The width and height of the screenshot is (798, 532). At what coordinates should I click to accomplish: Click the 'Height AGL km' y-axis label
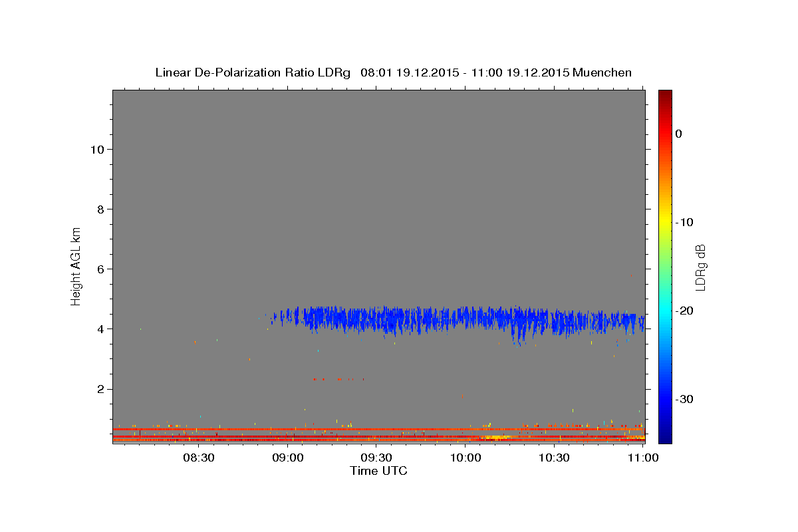(x=76, y=265)
